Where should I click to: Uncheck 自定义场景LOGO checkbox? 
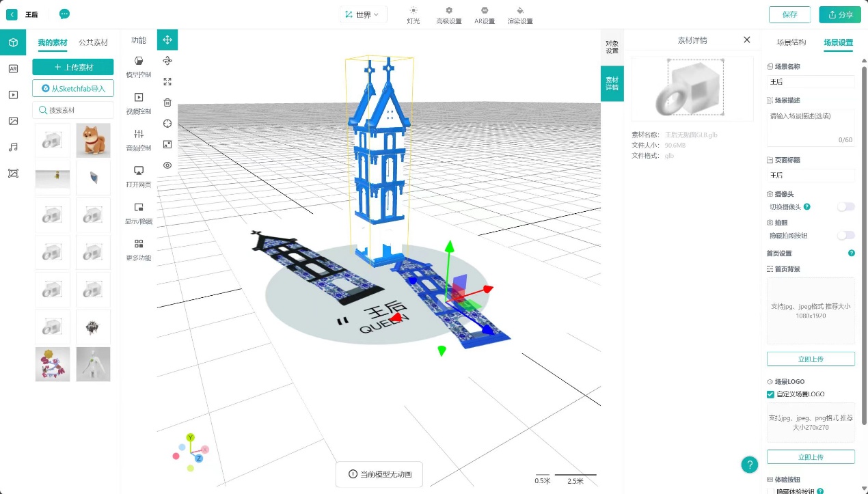pyautogui.click(x=770, y=394)
